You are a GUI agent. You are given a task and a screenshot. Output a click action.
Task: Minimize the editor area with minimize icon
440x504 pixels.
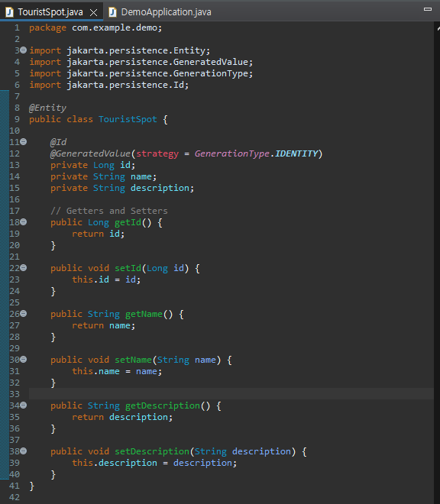[428, 9]
